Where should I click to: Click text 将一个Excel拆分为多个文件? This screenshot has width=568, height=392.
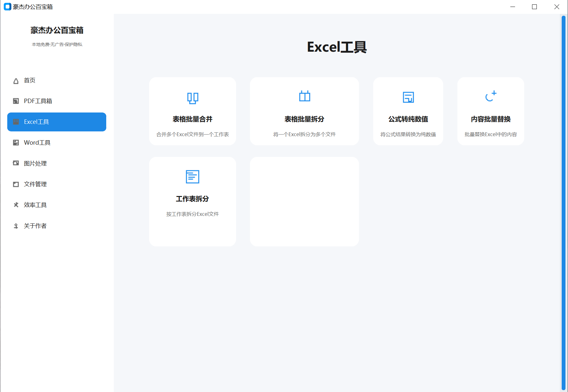pos(304,134)
